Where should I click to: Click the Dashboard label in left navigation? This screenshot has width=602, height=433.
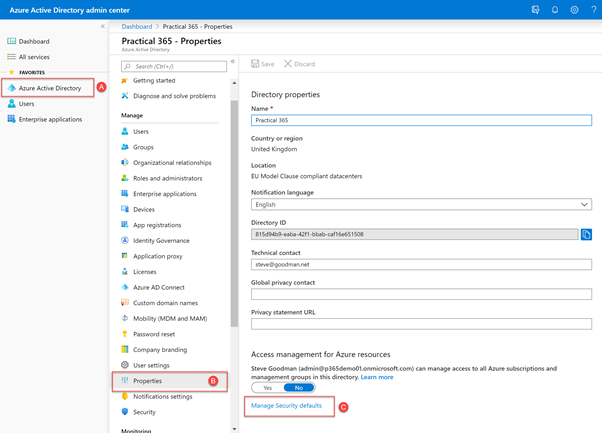34,41
